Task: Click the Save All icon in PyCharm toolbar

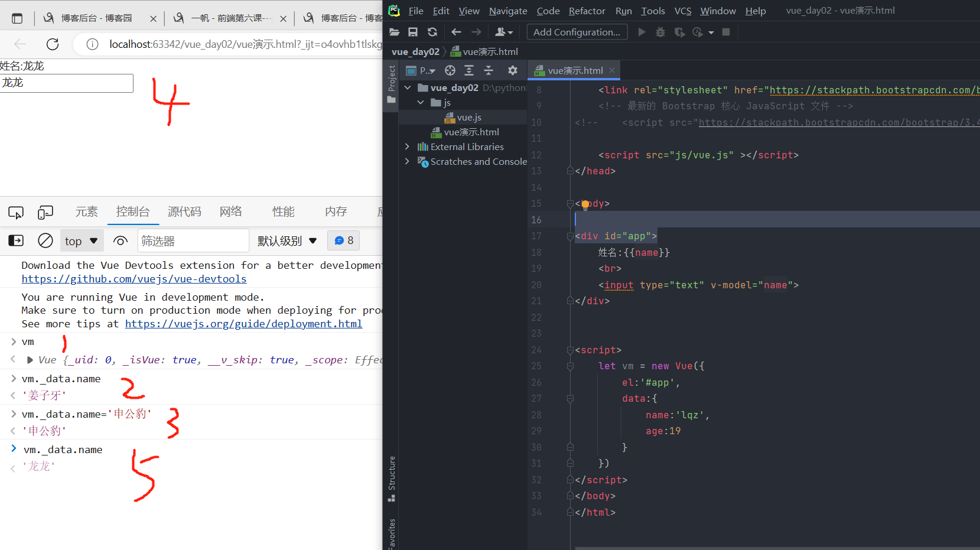Action: [x=413, y=32]
